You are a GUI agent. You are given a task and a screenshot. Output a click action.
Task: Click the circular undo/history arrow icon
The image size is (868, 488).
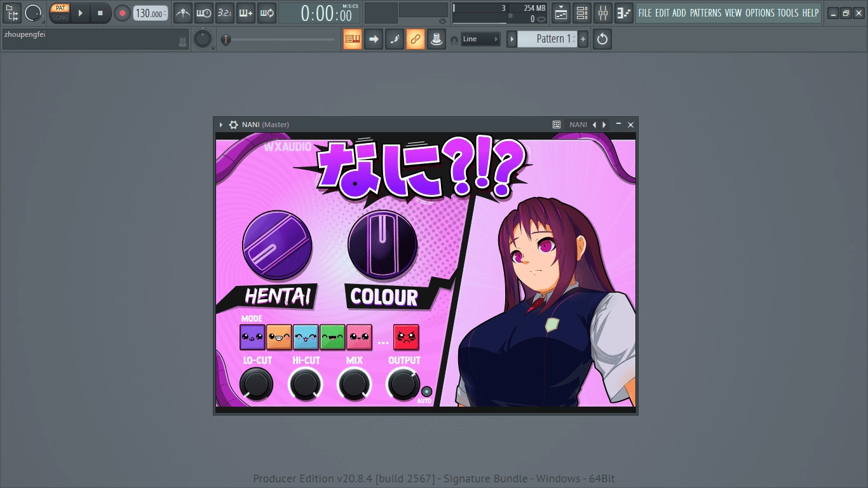602,39
